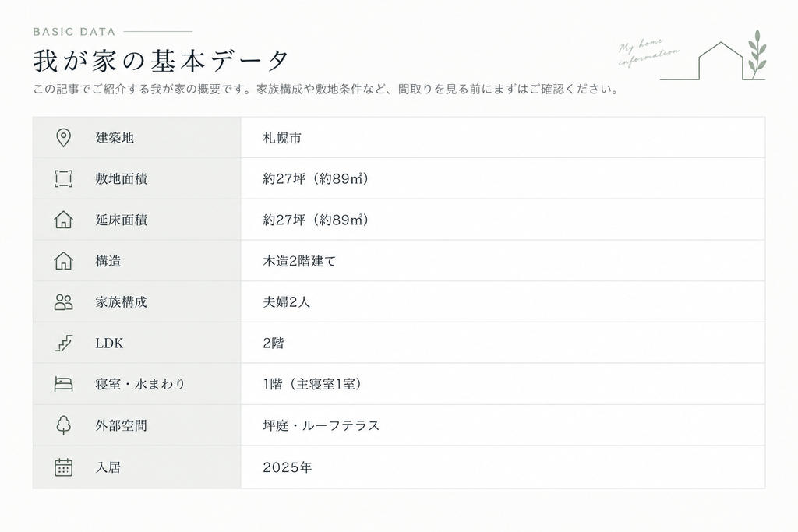Click the 2025年 move-in value
Screen dimensions: 798x532
(287, 467)
